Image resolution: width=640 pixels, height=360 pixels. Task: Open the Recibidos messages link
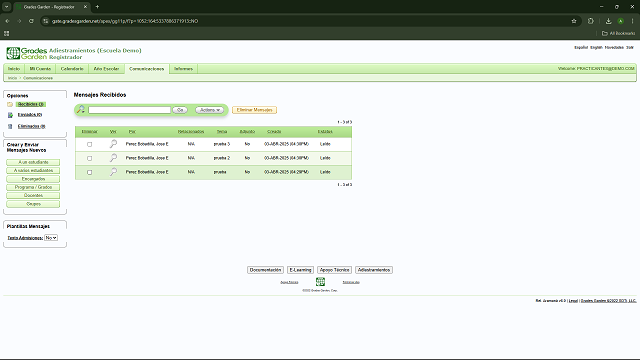point(31,104)
